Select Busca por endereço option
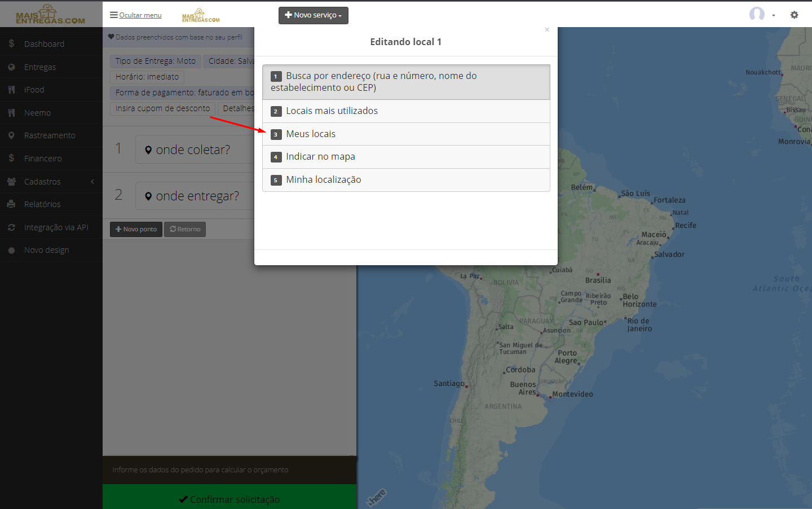 406,82
